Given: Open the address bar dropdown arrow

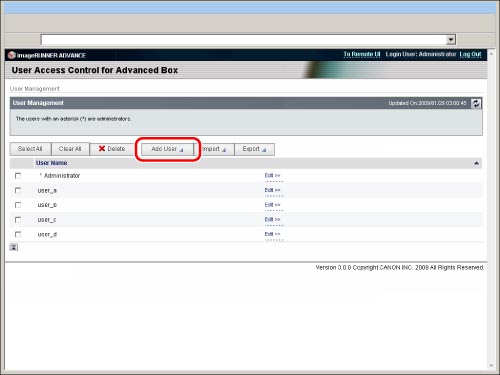Looking at the screenshot, I should click(x=451, y=40).
